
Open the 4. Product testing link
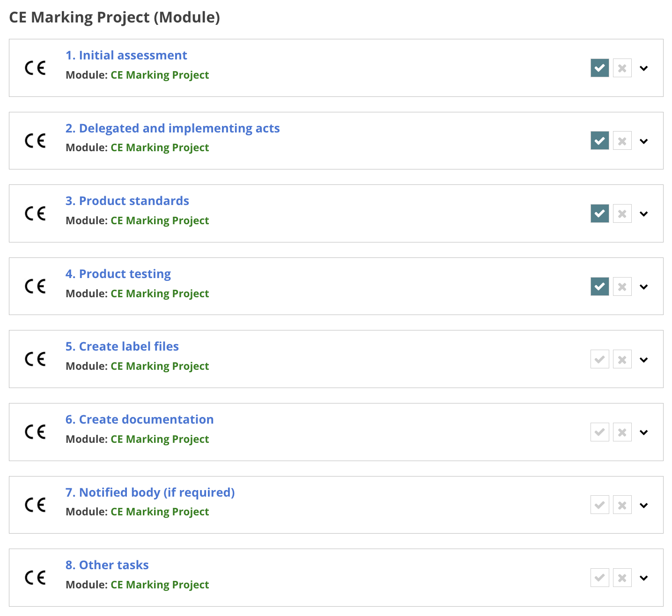coord(118,274)
